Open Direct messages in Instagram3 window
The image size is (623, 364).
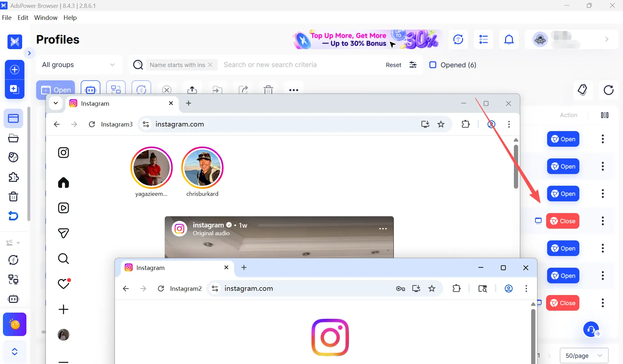point(64,233)
